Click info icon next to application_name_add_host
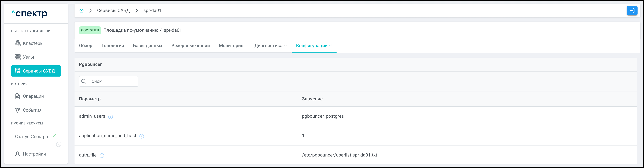Viewport: 644px width, 168px height. 141,136
